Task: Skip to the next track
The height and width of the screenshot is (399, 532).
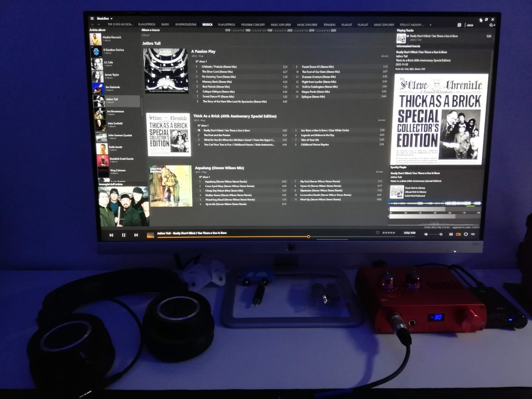Action: point(136,235)
